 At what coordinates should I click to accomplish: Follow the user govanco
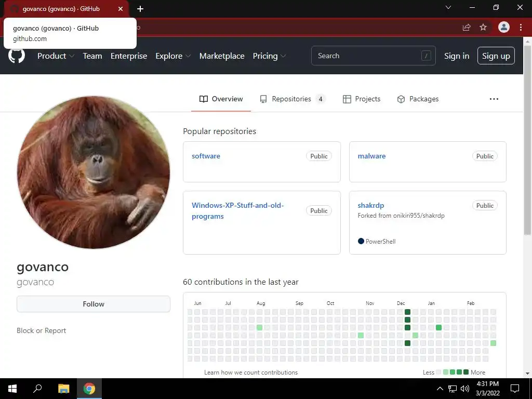[x=94, y=304]
